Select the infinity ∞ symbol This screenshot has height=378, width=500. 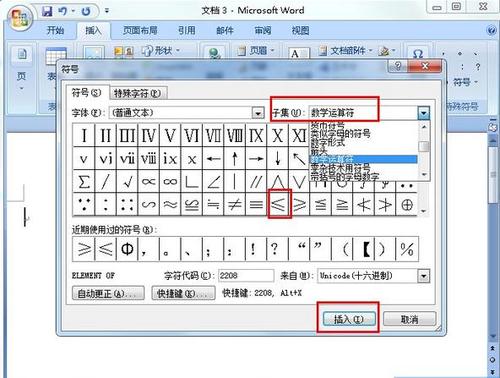pyautogui.click(x=170, y=182)
